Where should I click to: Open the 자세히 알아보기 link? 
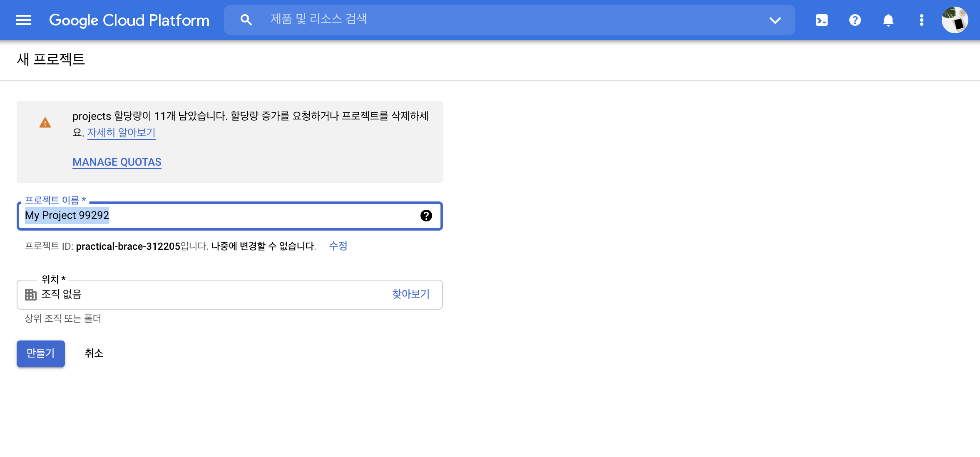[121, 133]
